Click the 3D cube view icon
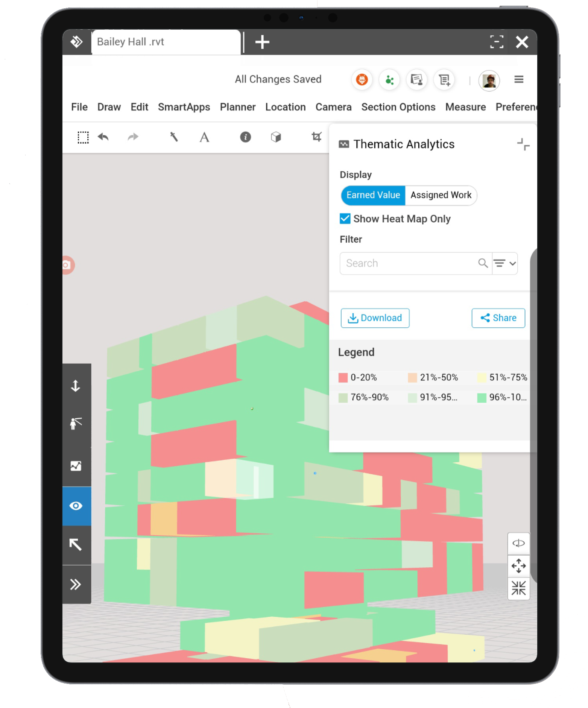588x708 pixels. 276,137
